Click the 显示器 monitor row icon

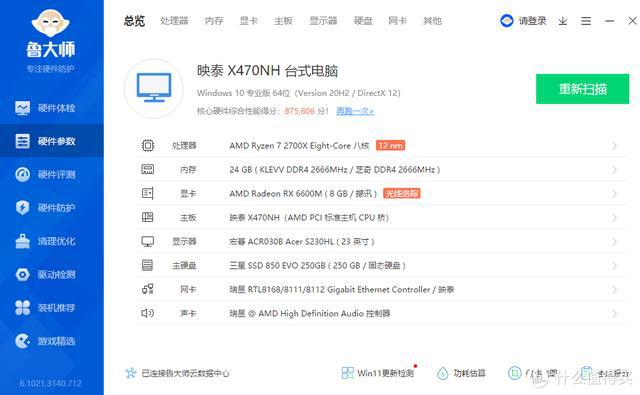coord(148,241)
